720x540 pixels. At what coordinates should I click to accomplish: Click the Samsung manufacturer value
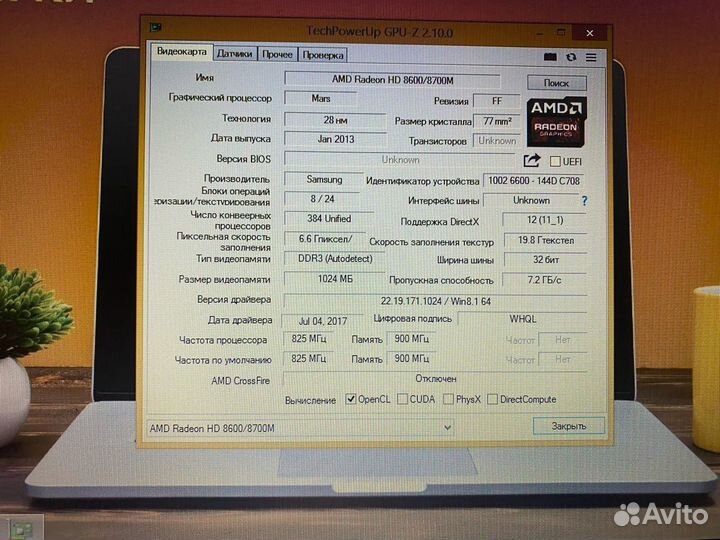(324, 180)
